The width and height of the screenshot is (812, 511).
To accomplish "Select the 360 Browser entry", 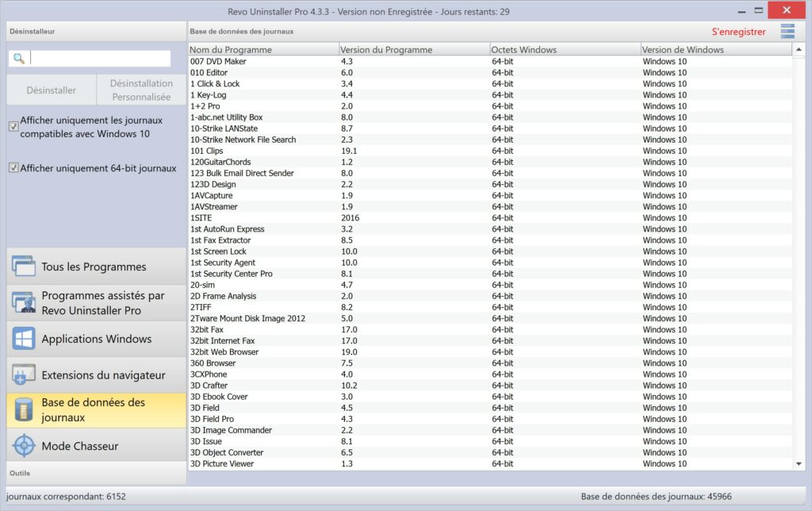I will coord(490,363).
